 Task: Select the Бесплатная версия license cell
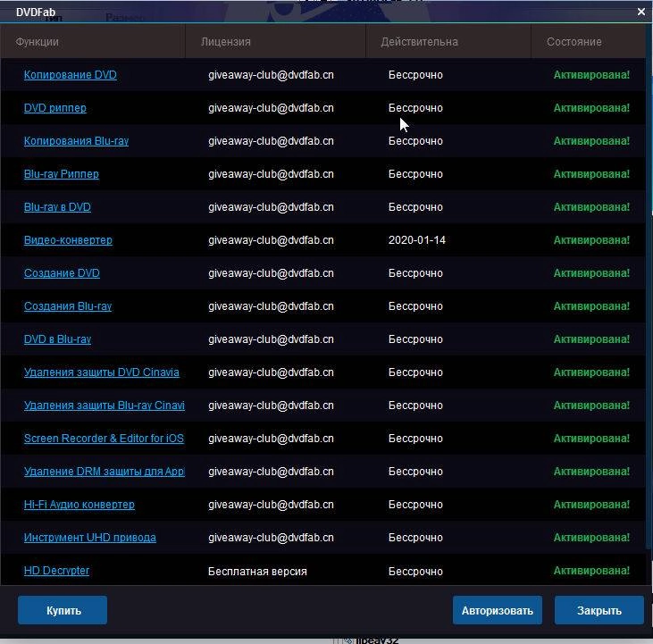click(x=257, y=572)
